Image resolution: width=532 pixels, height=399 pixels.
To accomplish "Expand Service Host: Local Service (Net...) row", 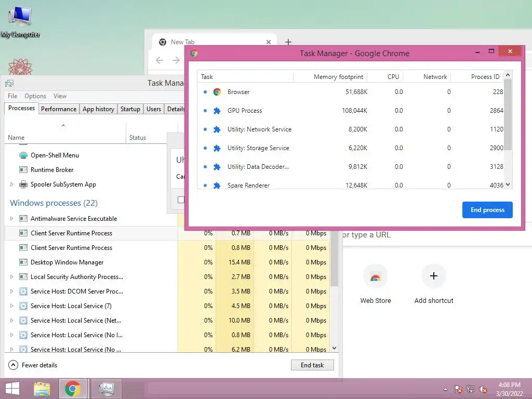I will (x=11, y=321).
